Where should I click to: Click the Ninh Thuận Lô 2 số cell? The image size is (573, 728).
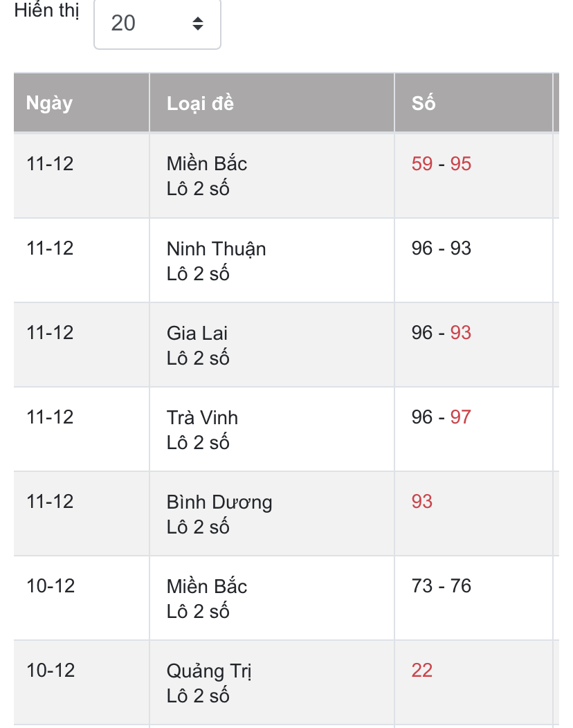[272, 260]
